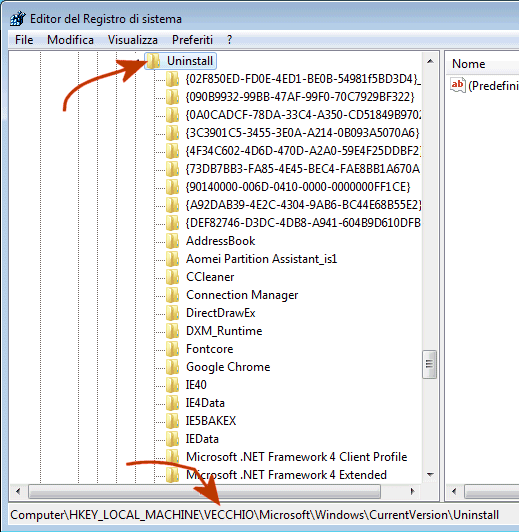Screen dimensions: 519x532
Task: Select key {4F34C602-4D6D-470D-A2A0 text
Action: (303, 151)
